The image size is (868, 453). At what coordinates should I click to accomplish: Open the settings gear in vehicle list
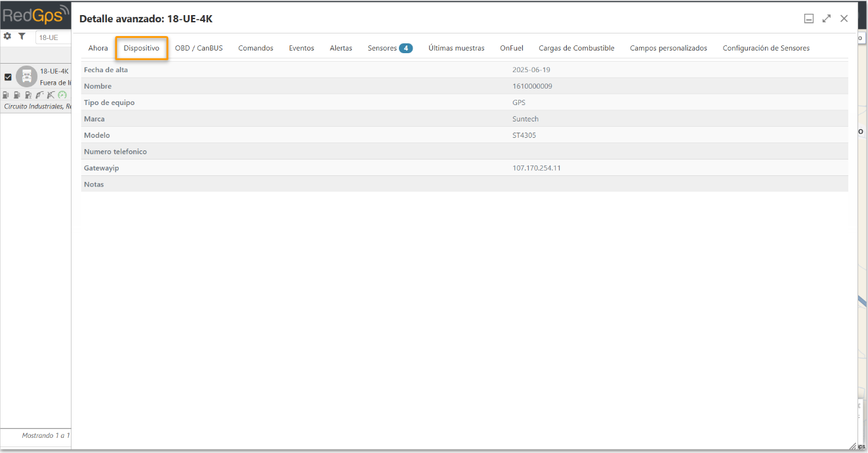[x=7, y=36]
